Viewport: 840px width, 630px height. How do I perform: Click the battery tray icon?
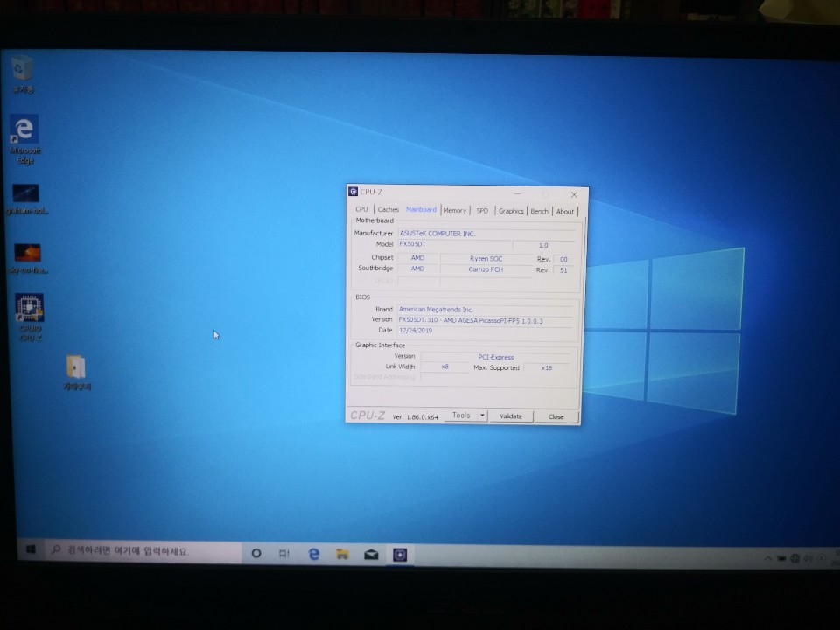click(x=781, y=559)
